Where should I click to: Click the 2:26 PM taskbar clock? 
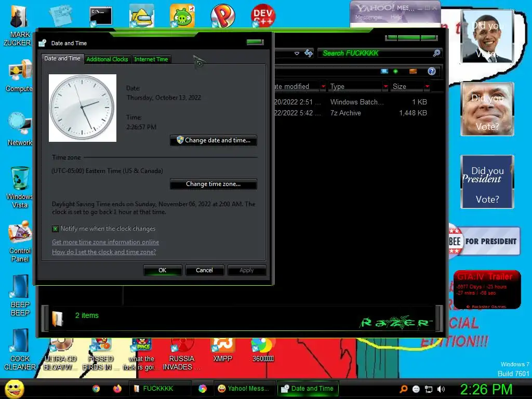point(486,389)
